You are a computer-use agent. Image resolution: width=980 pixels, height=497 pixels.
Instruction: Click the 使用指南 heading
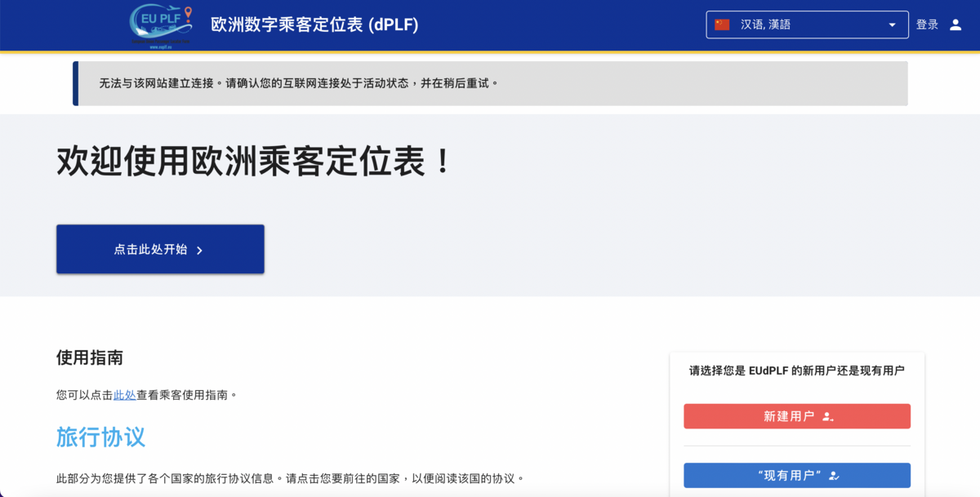tap(90, 357)
